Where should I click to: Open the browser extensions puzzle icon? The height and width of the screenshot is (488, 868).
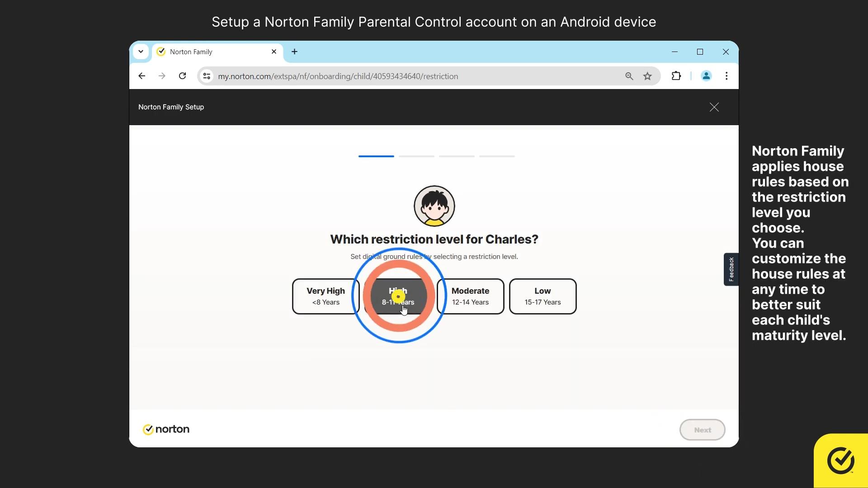tap(676, 76)
